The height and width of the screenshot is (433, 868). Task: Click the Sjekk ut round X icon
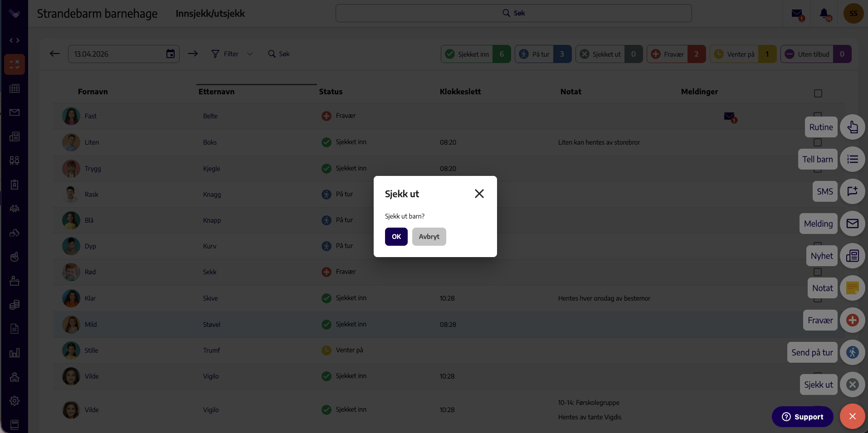(x=853, y=384)
